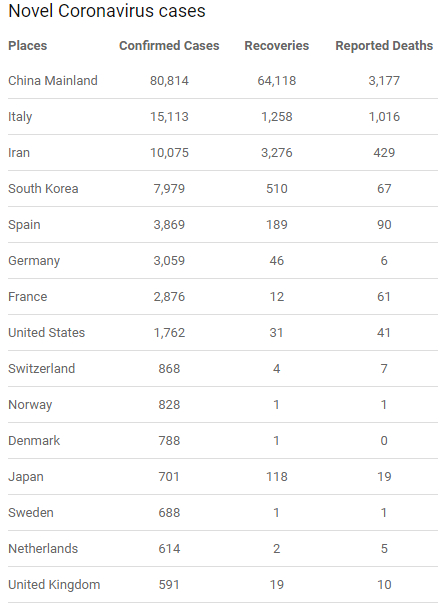Image resolution: width=445 pixels, height=608 pixels.
Task: Select the Reported Deaths column header
Action: click(x=384, y=46)
